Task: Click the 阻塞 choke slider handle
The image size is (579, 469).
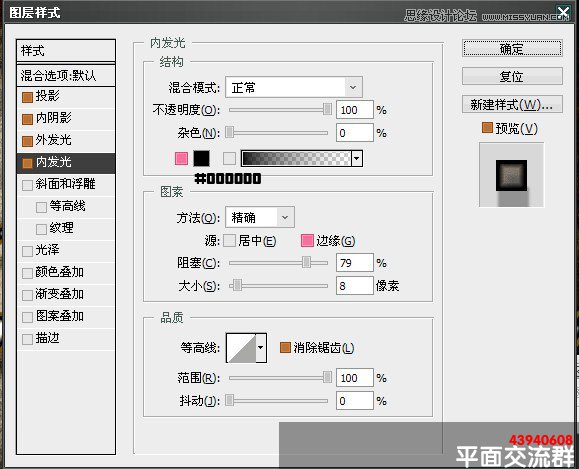Action: point(306,262)
